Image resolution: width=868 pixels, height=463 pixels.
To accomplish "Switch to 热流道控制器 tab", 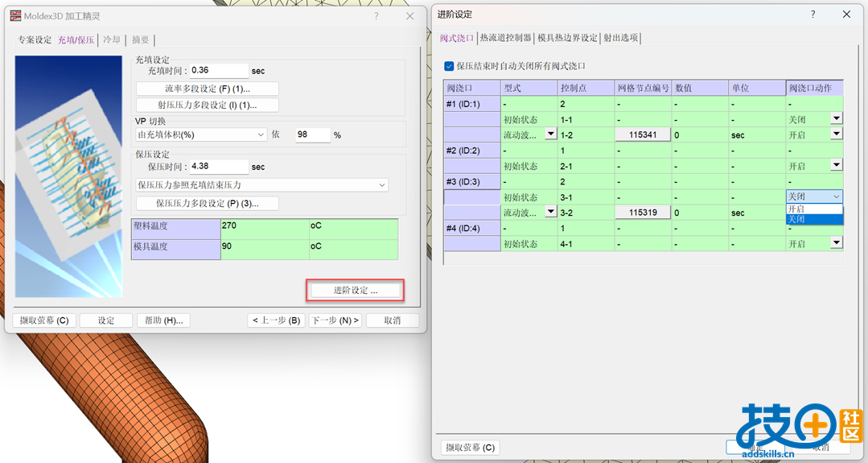I will click(505, 38).
